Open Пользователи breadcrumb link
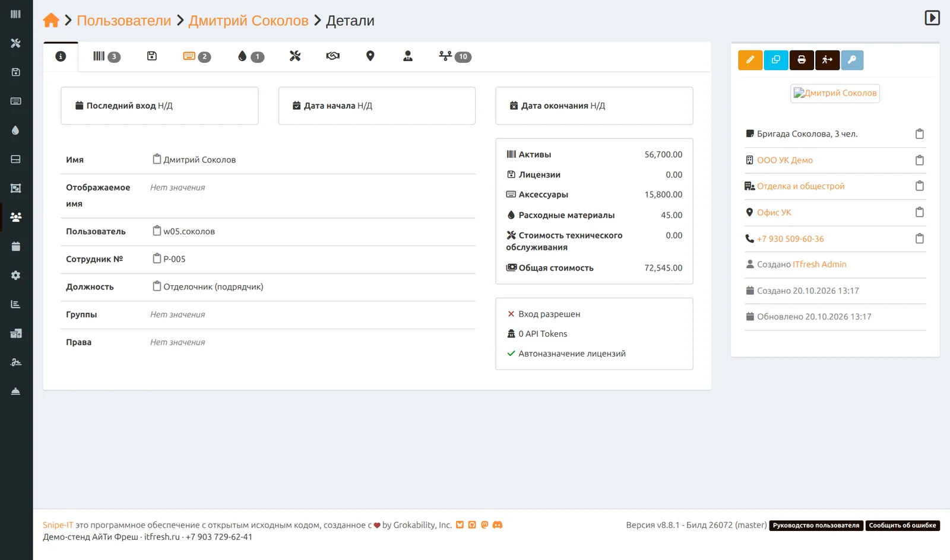950x560 pixels. click(x=124, y=20)
